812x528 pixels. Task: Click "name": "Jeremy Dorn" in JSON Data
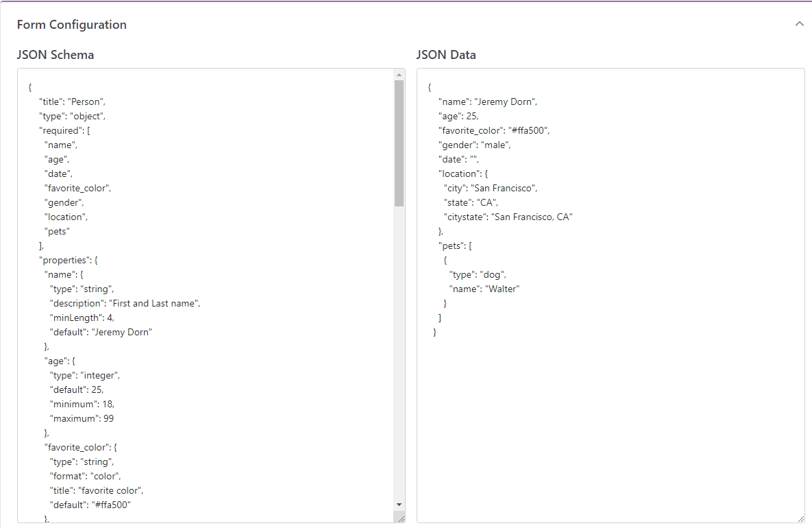[488, 102]
